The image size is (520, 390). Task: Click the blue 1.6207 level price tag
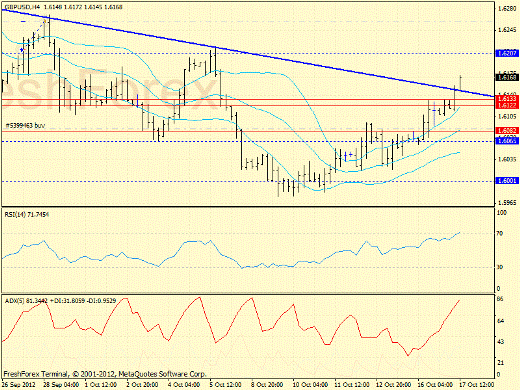point(507,53)
